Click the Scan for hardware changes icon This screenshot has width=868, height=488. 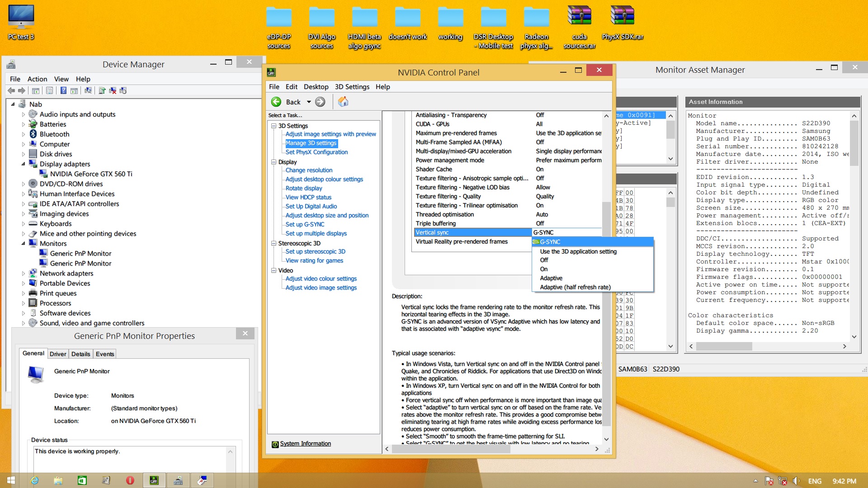tap(88, 91)
